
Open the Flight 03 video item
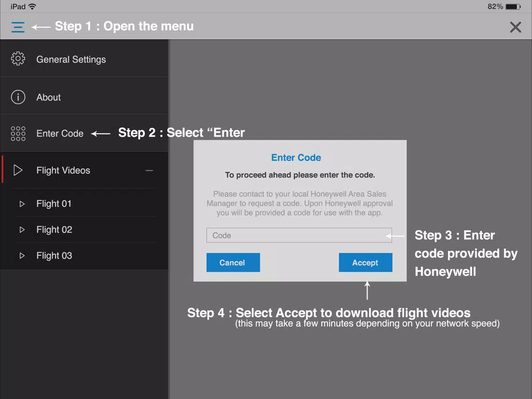tap(84, 256)
